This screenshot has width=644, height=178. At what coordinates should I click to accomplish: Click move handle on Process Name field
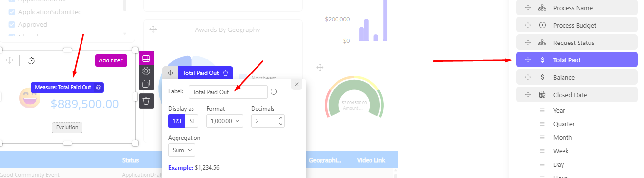tap(528, 8)
